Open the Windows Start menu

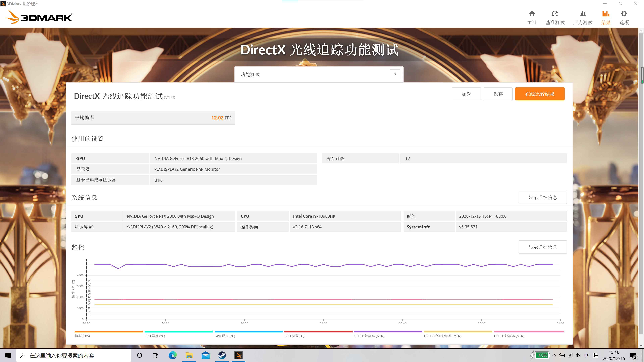coord(8,355)
